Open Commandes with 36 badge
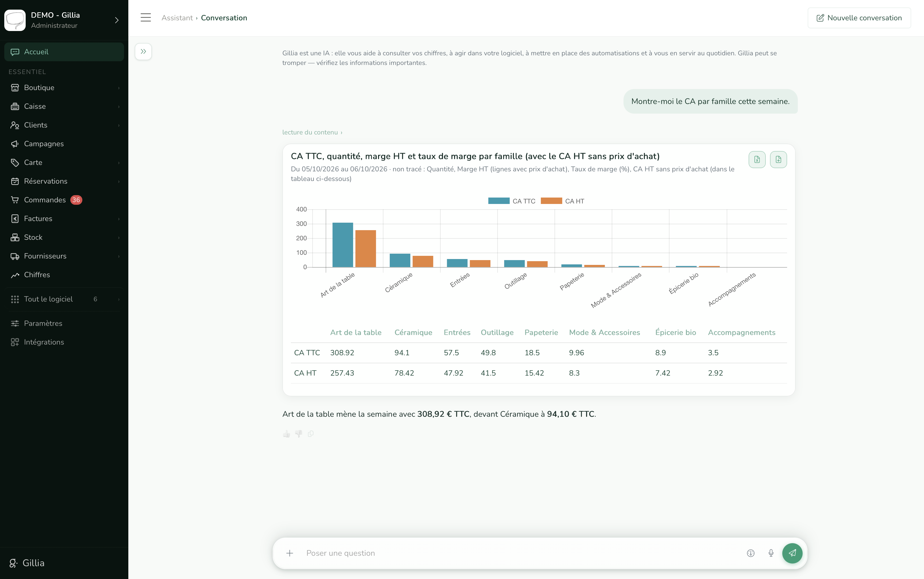 point(64,200)
